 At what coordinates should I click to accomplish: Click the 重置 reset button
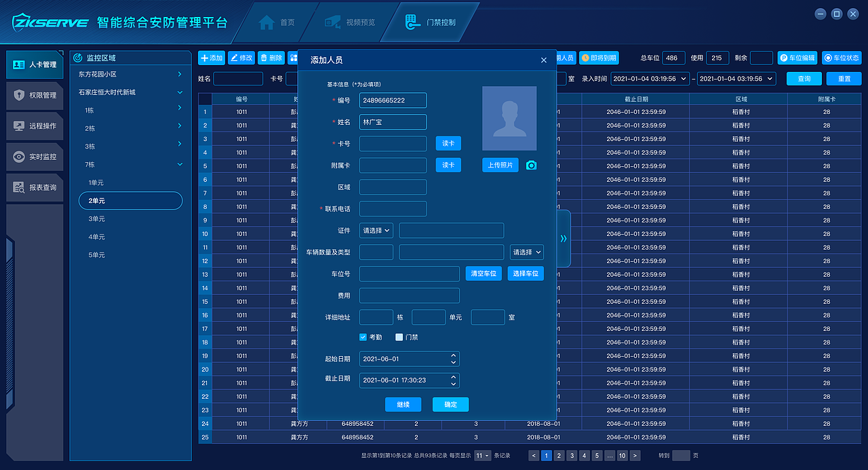[x=844, y=79]
